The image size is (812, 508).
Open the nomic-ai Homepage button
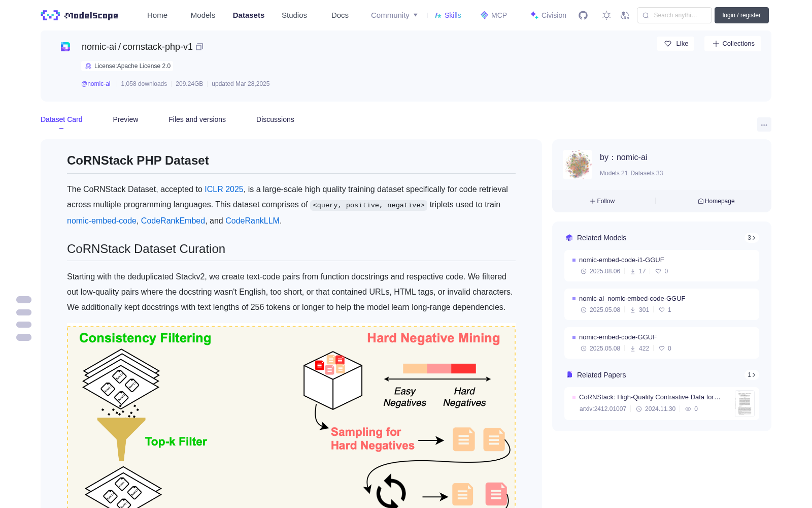coord(716,201)
